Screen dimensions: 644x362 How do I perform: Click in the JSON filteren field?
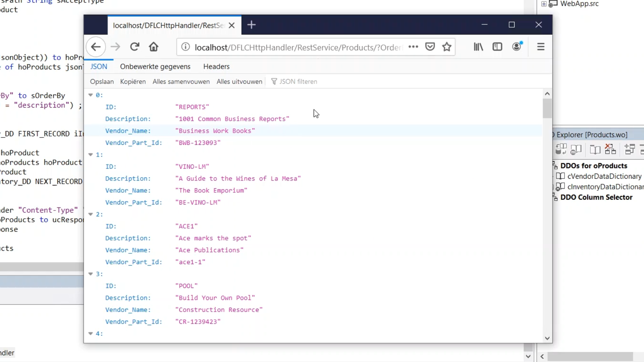pyautogui.click(x=298, y=82)
